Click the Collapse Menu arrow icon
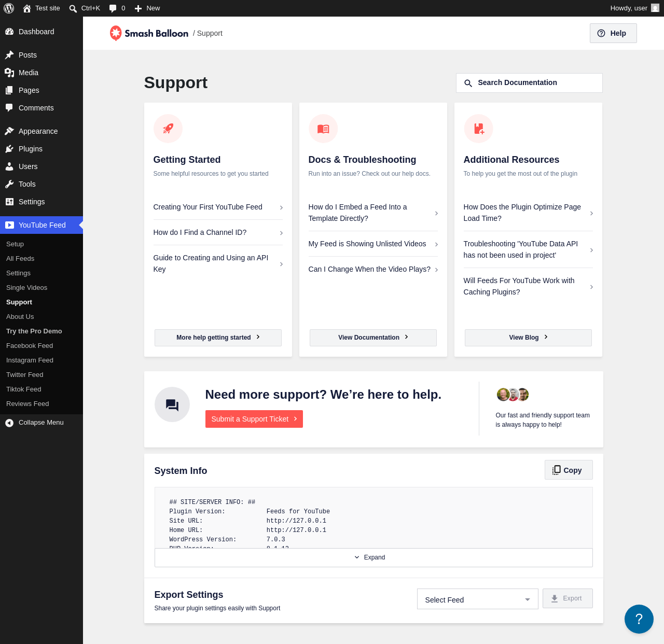This screenshot has height=644, width=664. (x=9, y=423)
